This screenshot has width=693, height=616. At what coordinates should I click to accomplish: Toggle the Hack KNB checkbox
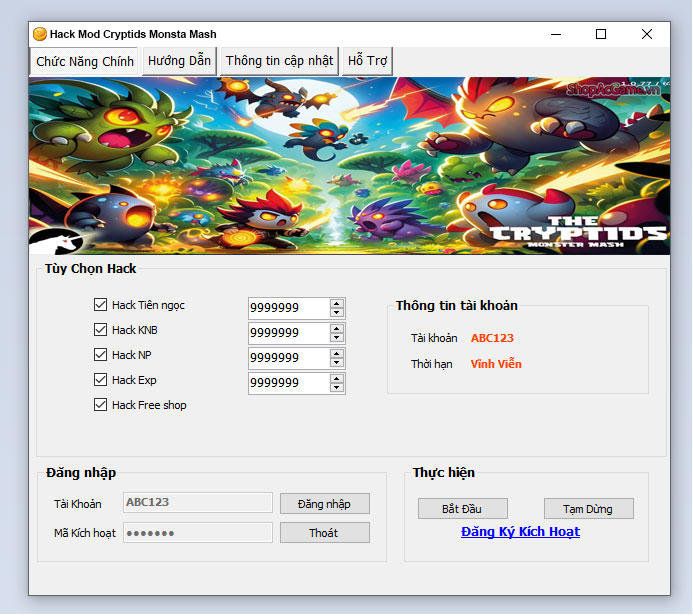(100, 330)
